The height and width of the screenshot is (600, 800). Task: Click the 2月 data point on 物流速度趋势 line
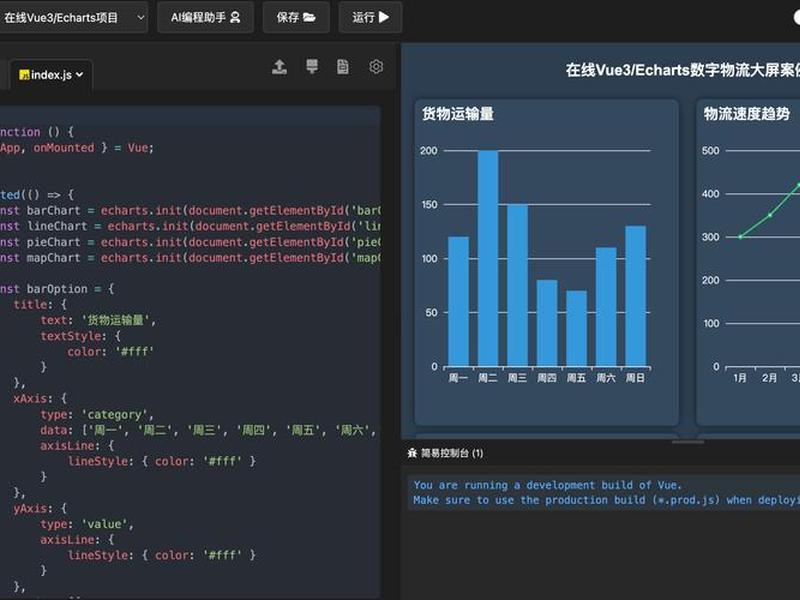(770, 215)
